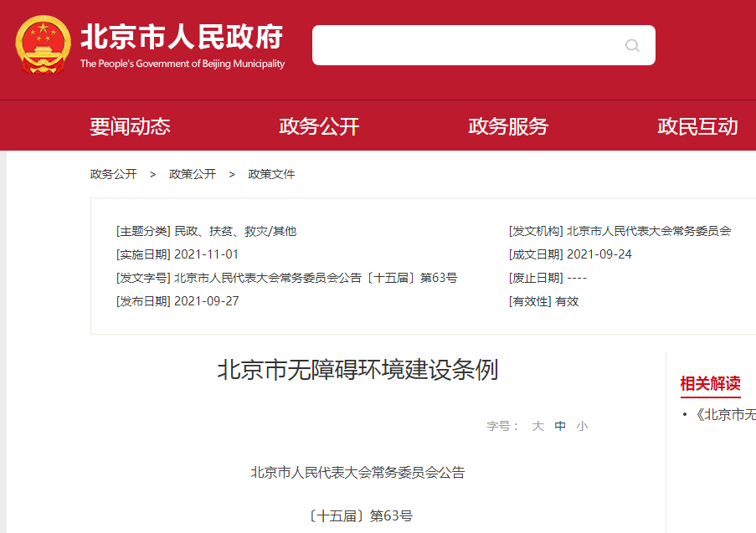The image size is (756, 533).
Task: Focus the site search input field
Action: pos(484,45)
